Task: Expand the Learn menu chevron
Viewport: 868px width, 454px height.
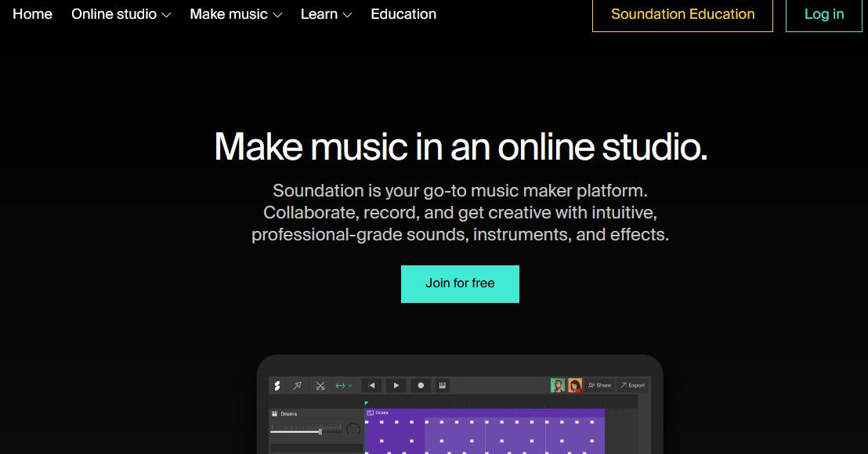Action: (347, 15)
